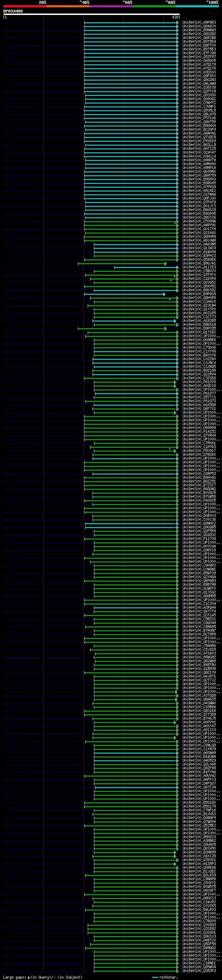Choose entry UniRef100_Q95WV4
This screenshot has height=980, width=222.
(x=199, y=967)
